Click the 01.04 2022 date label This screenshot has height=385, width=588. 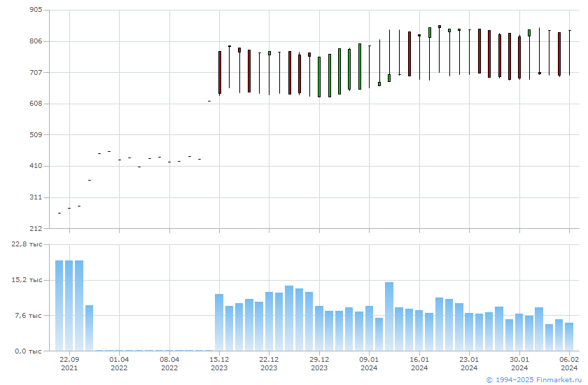pyautogui.click(x=119, y=363)
